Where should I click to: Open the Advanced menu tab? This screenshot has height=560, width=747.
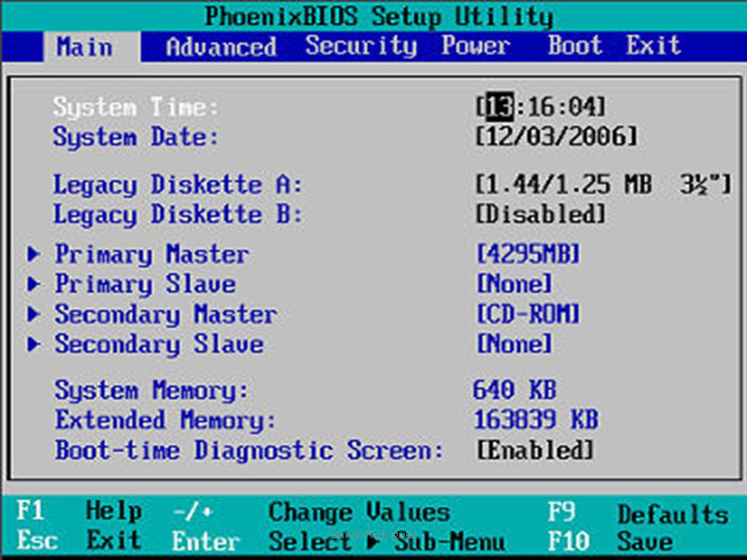pyautogui.click(x=221, y=47)
